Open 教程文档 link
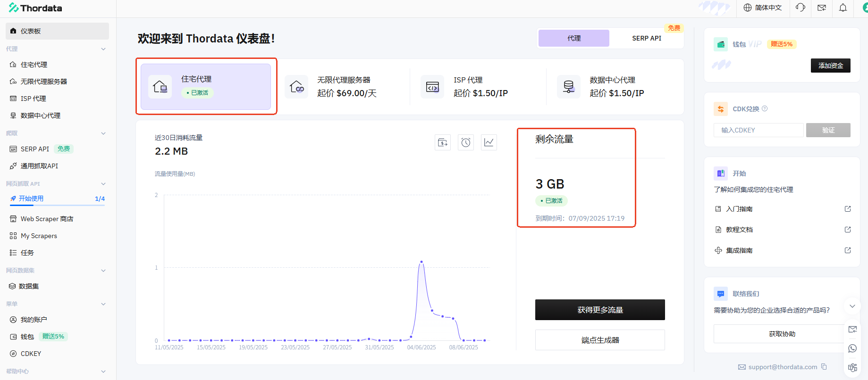Screen dimensions: 868x380 739,230
